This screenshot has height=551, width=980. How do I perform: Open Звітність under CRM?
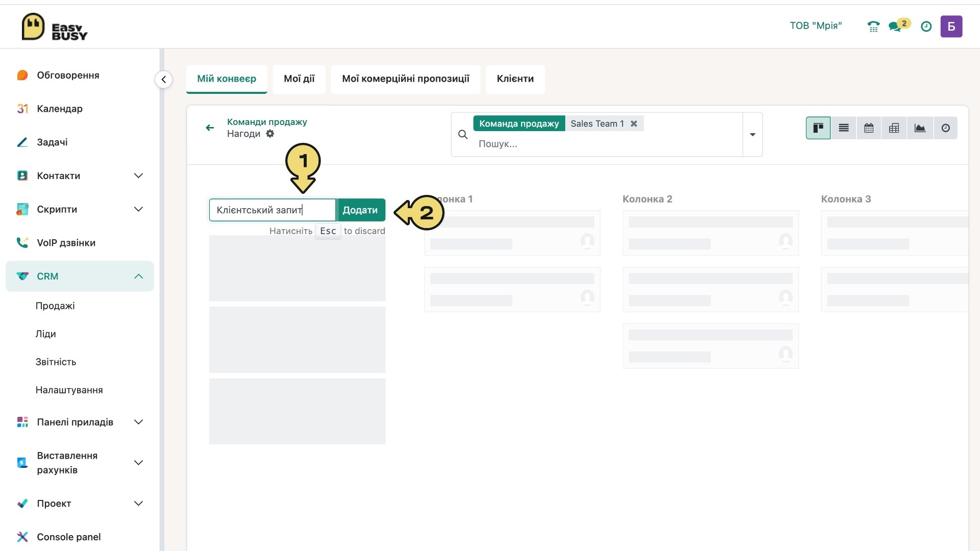[x=56, y=362]
